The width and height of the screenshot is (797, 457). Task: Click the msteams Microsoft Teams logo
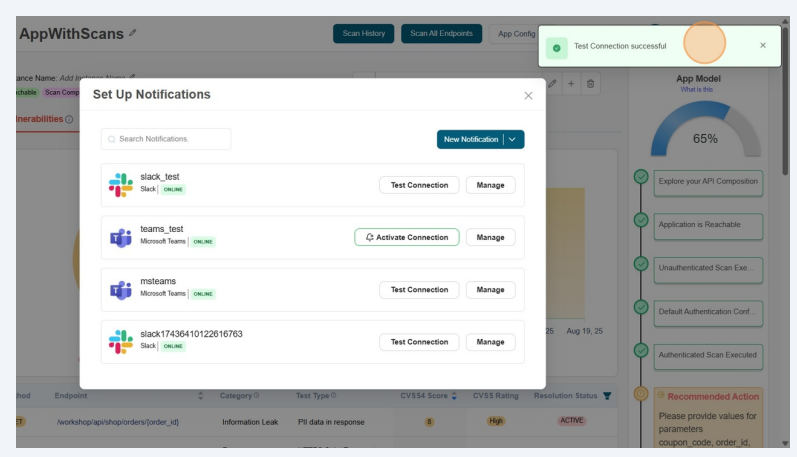[121, 290]
